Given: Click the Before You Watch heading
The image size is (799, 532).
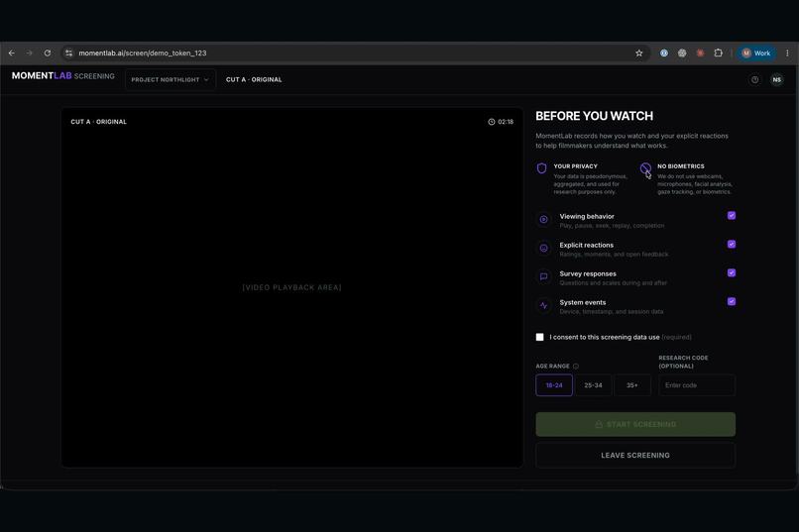Looking at the screenshot, I should point(594,116).
